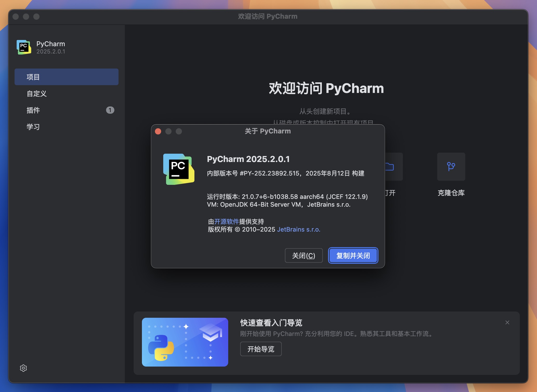Screen dimensions: 537x392
Task: Click the plugins notification badge showing 1
Action: coord(110,110)
